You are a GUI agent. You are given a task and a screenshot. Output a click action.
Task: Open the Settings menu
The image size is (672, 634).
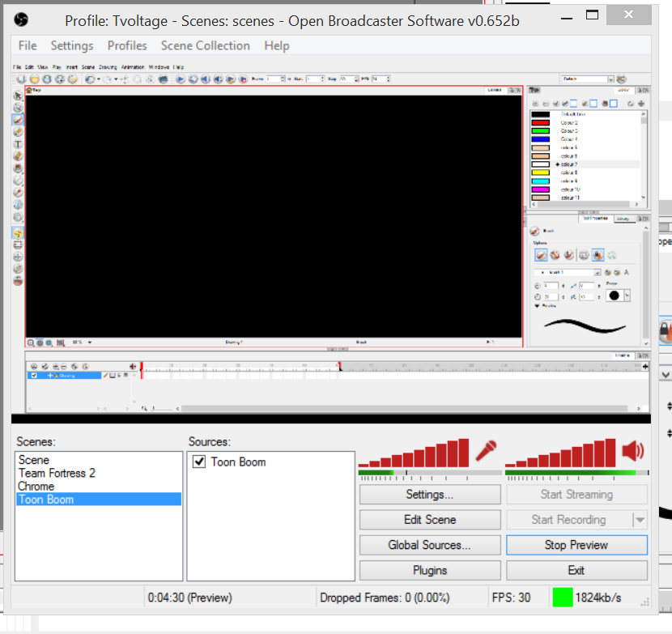(x=72, y=45)
